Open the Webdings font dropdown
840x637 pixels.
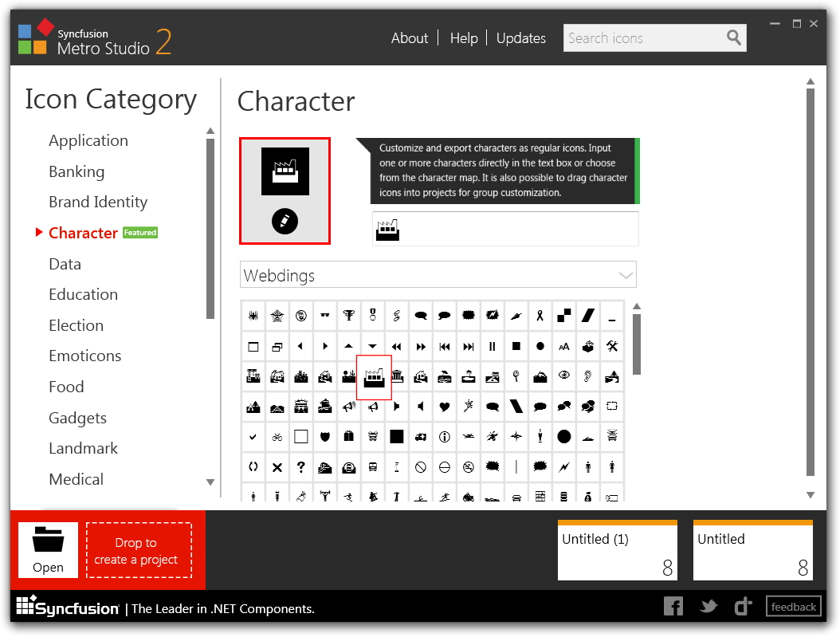(438, 275)
